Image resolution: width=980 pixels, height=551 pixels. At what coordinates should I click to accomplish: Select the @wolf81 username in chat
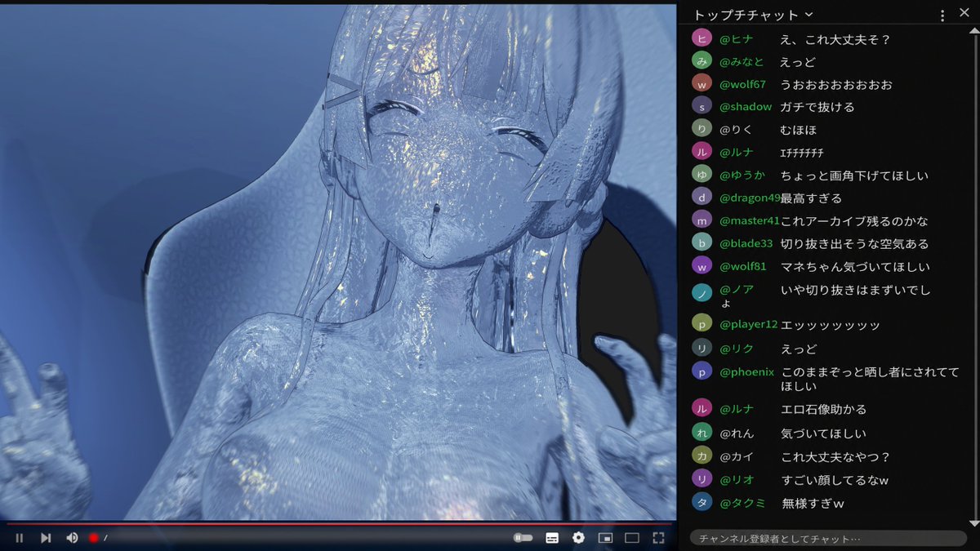(x=743, y=266)
